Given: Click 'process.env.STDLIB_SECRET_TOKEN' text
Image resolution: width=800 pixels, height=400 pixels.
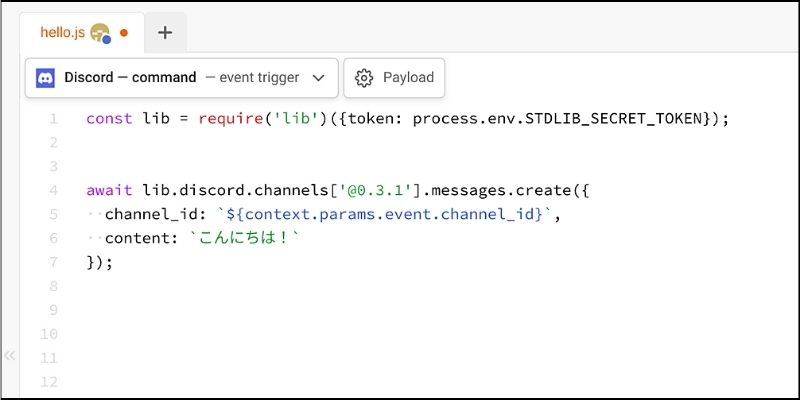Looking at the screenshot, I should 558,119.
